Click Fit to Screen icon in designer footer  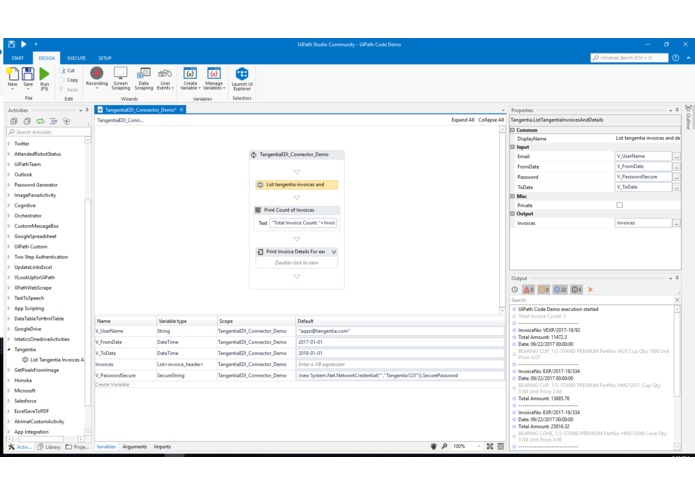[490, 446]
